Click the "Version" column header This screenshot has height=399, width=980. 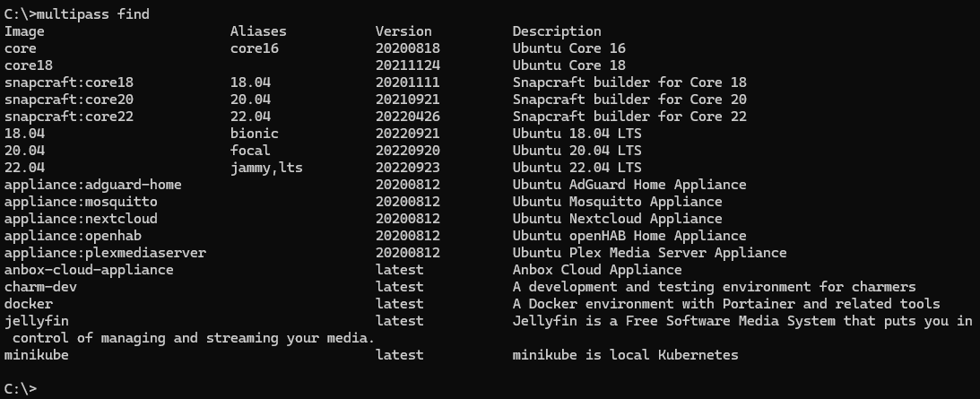click(403, 31)
